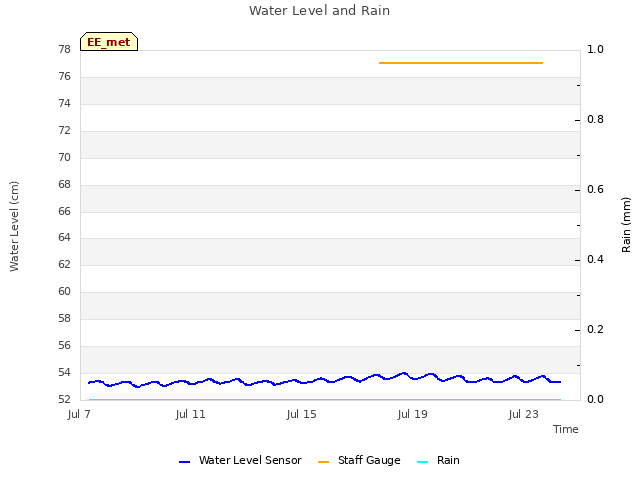Screen dimensions: 640x480
Task: Click the Jul 11 x-axis label
Action: (x=190, y=414)
